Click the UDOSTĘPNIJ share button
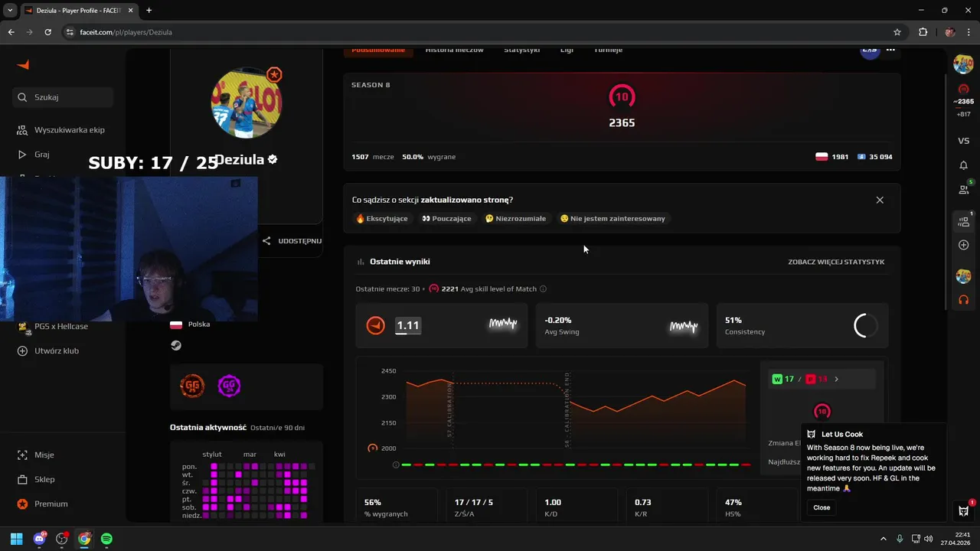980x551 pixels. [292, 240]
